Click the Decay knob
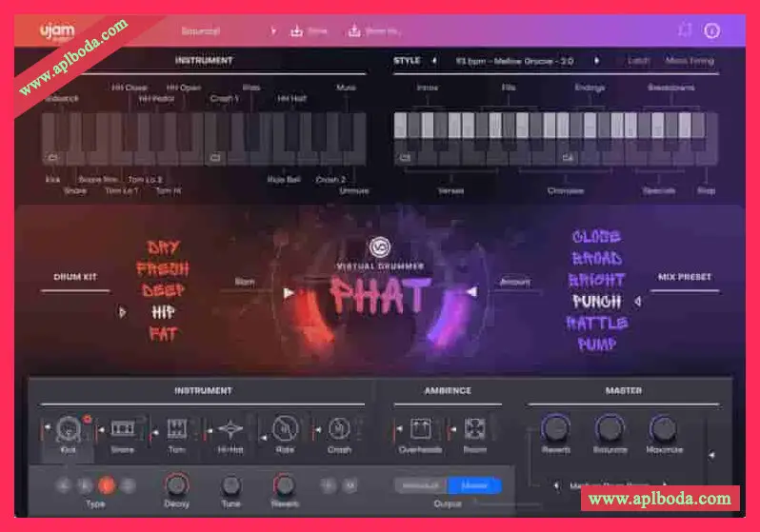Screen dimensions: 760x532 [176, 484]
